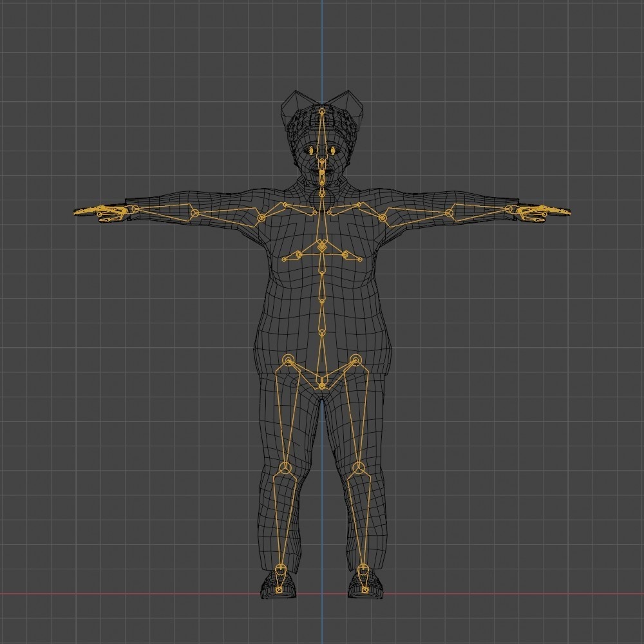The width and height of the screenshot is (644, 644).
Task: Click the left hand finger bones
Action: [x=541, y=209]
